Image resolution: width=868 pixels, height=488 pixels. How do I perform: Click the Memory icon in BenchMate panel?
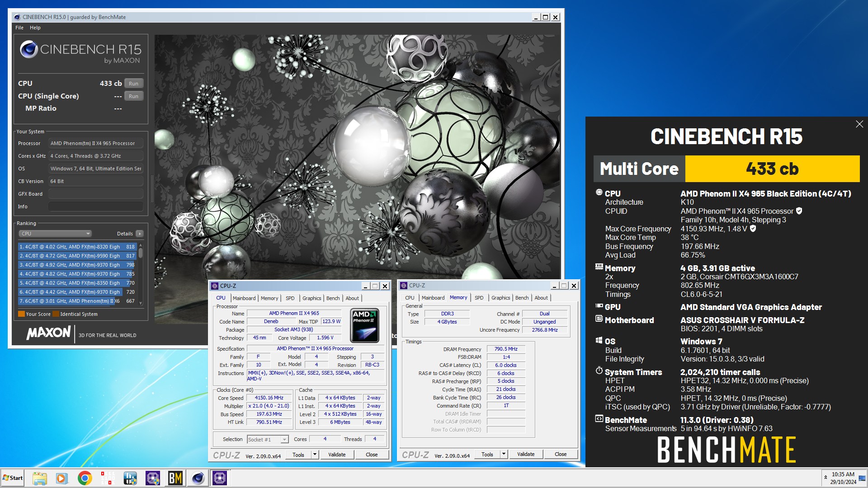click(599, 267)
